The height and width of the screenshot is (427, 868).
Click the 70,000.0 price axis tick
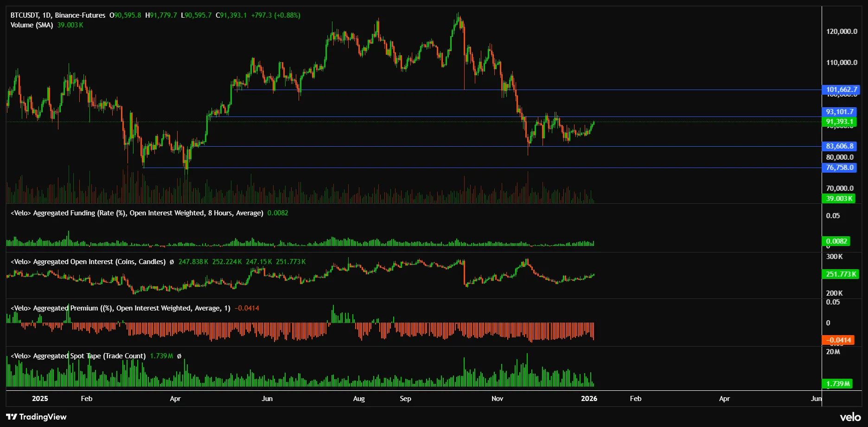pos(840,188)
